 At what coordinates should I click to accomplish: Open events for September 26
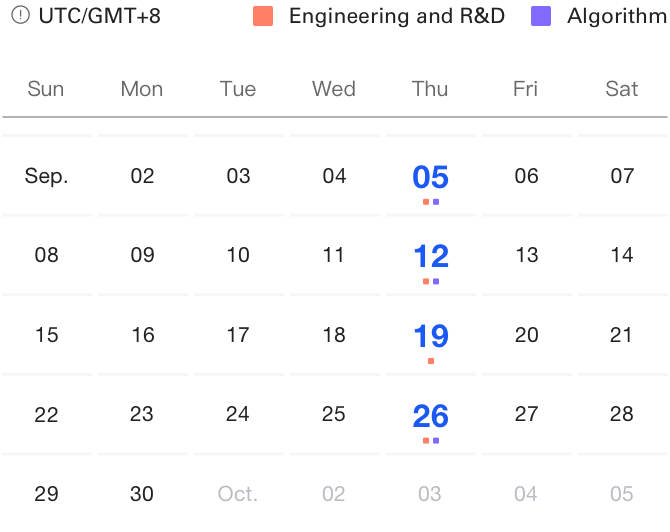pyautogui.click(x=430, y=415)
